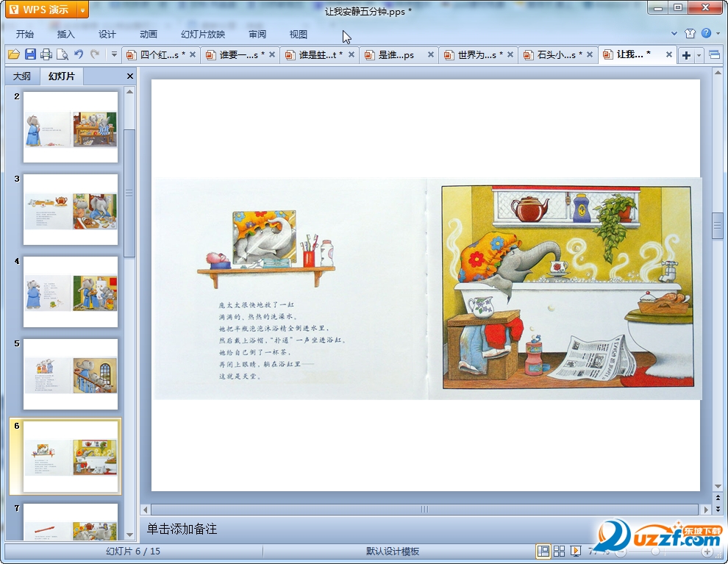Screen dimensions: 728x564
Task: Select slide 4 thumbnail
Action: click(71, 292)
